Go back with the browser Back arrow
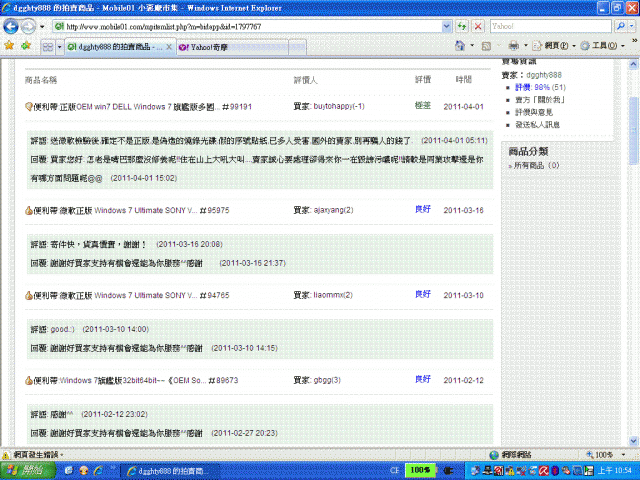Image resolution: width=640 pixels, height=480 pixels. point(11,27)
